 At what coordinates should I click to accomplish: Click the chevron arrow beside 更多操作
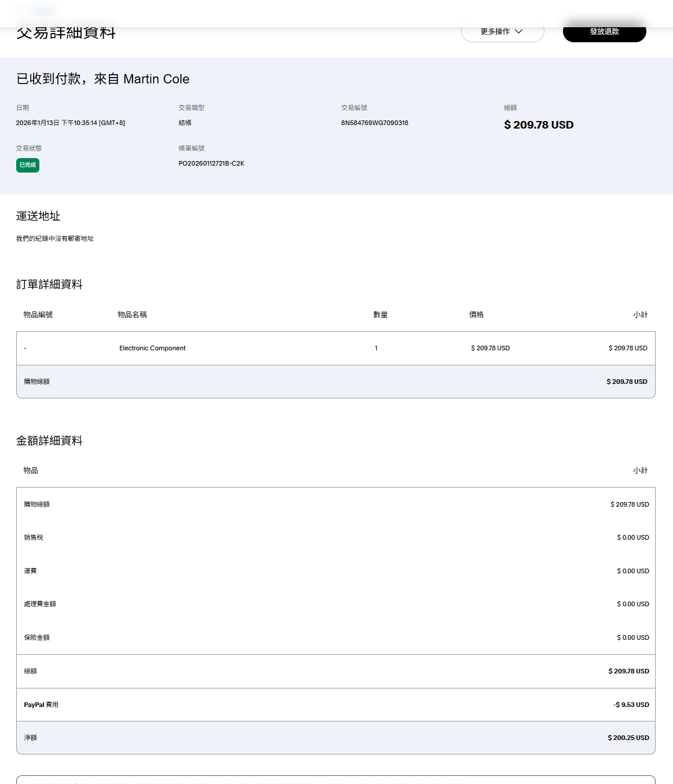(519, 32)
